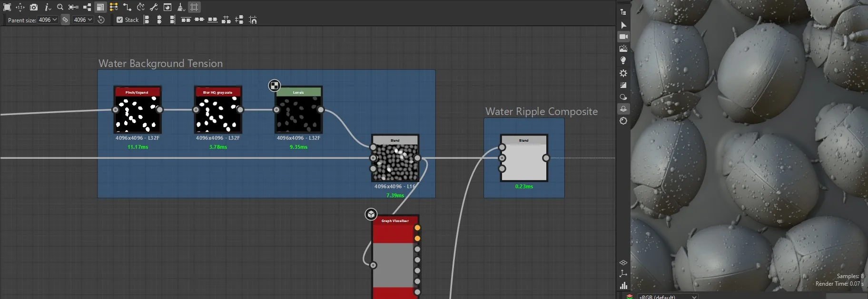Open the scene hierarchy icon in 3D view
Viewport: 868px width, 299px height.
click(x=623, y=12)
